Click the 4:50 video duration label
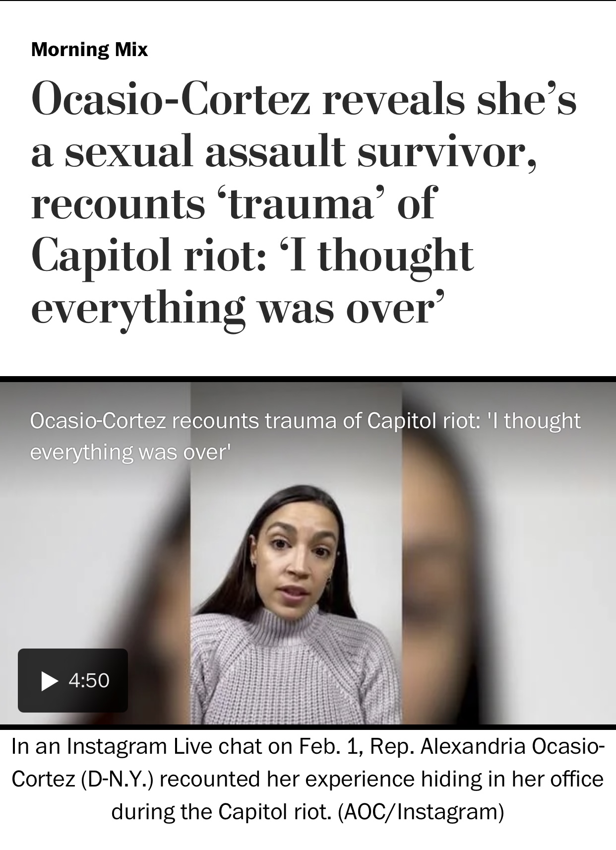 click(x=89, y=680)
